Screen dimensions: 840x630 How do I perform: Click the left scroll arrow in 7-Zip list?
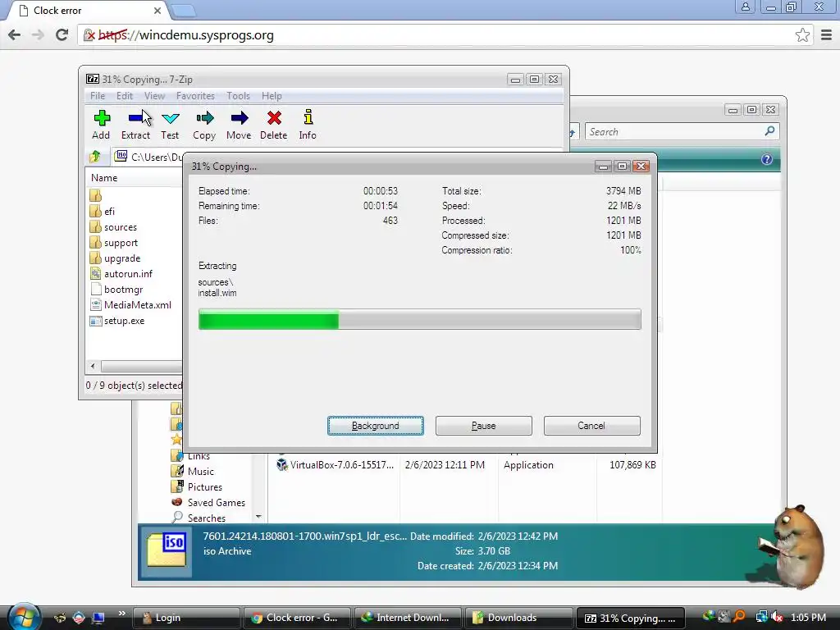pos(93,366)
